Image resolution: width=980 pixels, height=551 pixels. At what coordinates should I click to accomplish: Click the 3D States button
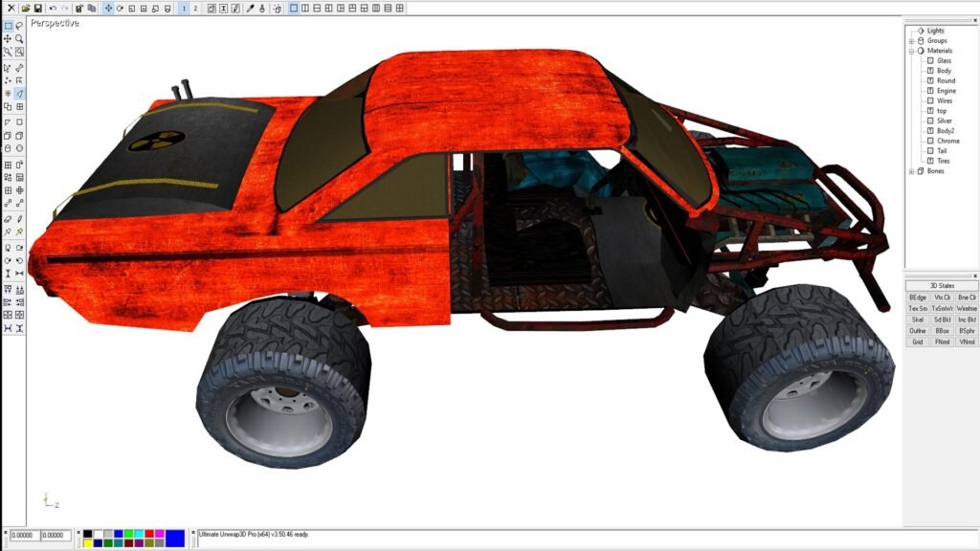click(942, 286)
